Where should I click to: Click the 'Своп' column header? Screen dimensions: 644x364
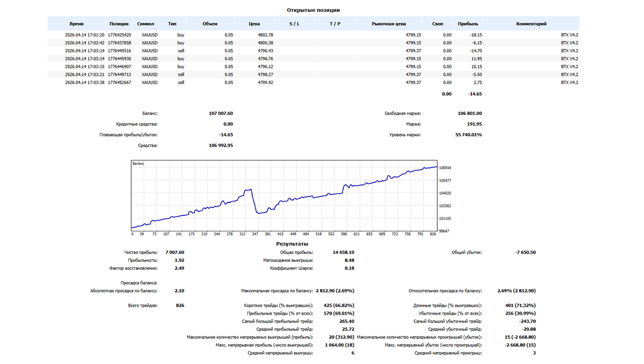coord(437,23)
